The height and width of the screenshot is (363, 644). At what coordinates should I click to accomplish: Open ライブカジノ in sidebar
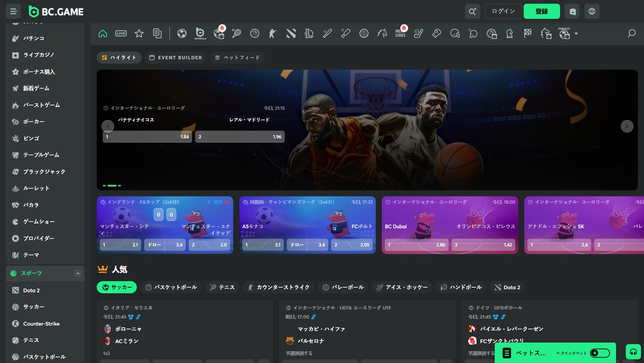[45, 55]
